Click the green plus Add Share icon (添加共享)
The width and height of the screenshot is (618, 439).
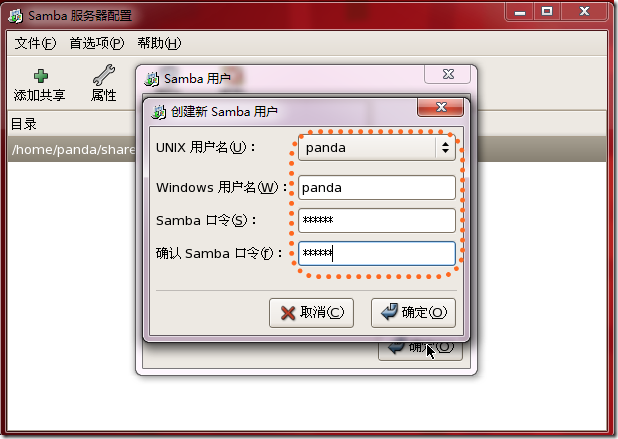[41, 76]
